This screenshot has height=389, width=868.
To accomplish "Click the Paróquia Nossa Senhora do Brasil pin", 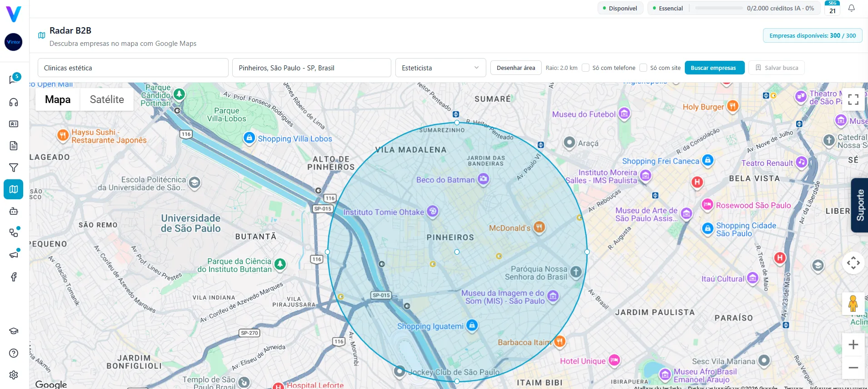I will (576, 272).
